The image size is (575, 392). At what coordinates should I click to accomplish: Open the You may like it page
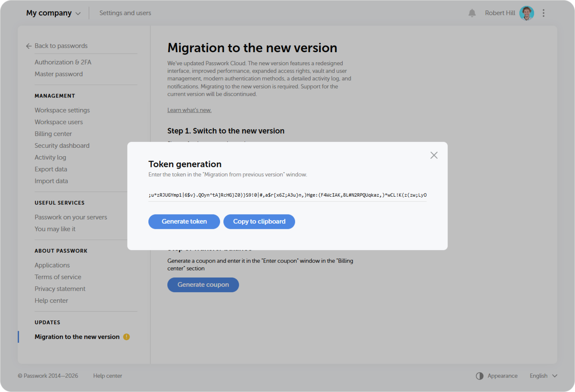click(x=55, y=229)
